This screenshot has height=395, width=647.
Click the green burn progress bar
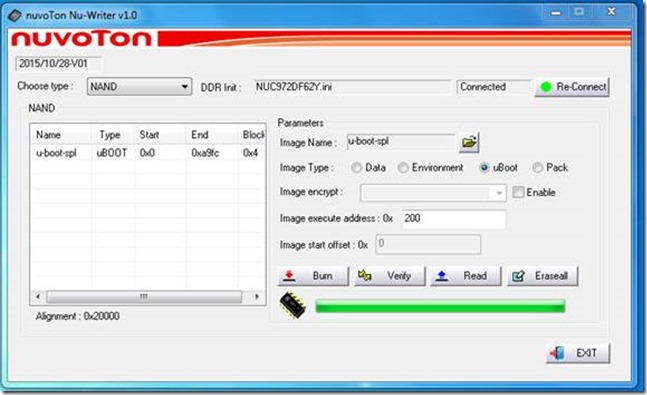tap(440, 306)
